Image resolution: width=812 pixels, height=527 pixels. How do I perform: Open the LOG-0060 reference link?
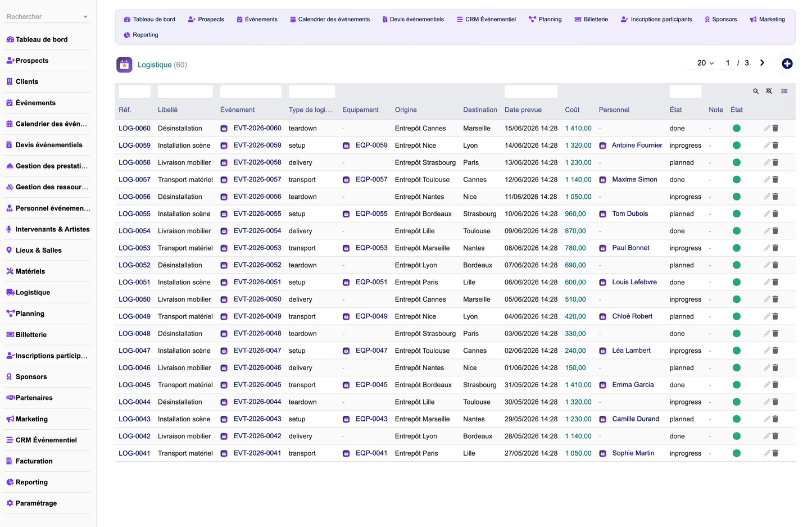pyautogui.click(x=134, y=128)
